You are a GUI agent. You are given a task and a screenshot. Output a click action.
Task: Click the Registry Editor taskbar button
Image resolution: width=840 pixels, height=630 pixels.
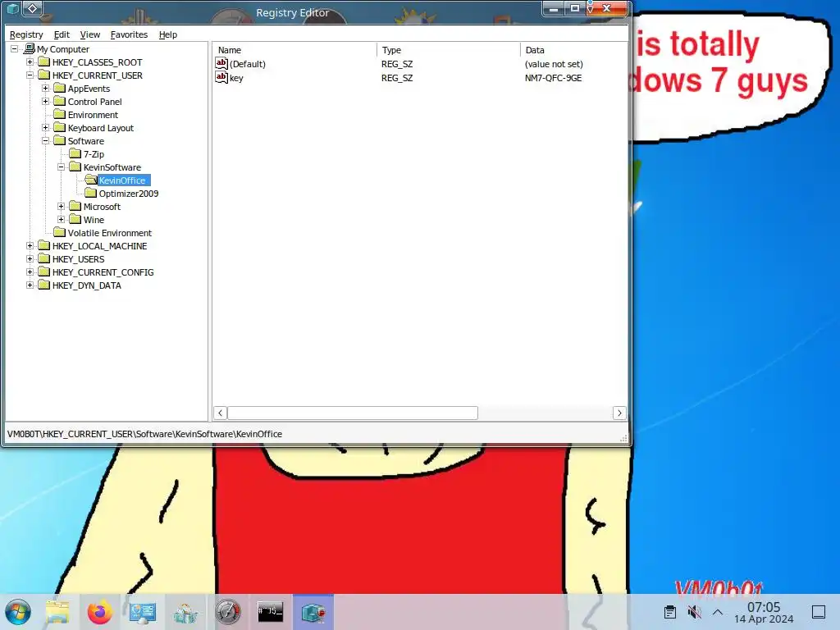313,612
